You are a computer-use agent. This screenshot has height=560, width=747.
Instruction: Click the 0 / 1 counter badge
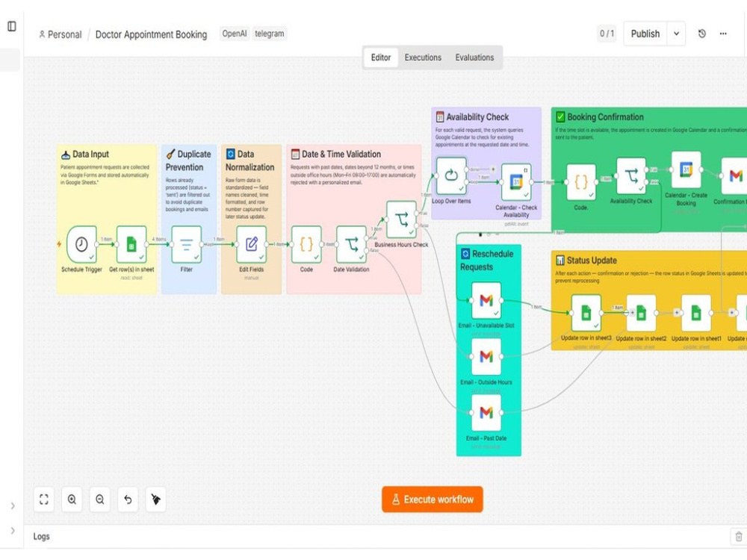pyautogui.click(x=607, y=34)
